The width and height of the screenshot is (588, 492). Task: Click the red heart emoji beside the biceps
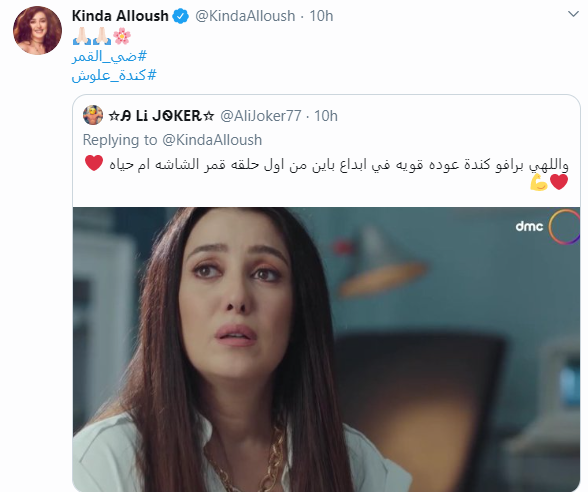[559, 182]
